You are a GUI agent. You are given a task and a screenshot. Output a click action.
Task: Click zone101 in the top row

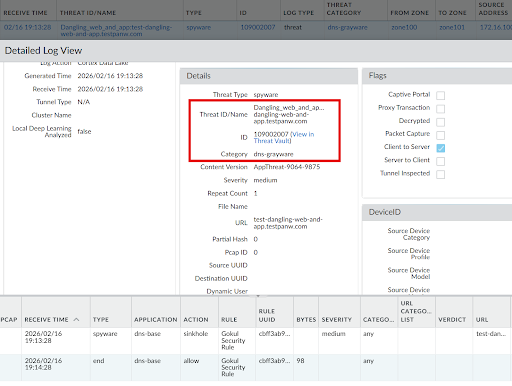click(x=452, y=27)
